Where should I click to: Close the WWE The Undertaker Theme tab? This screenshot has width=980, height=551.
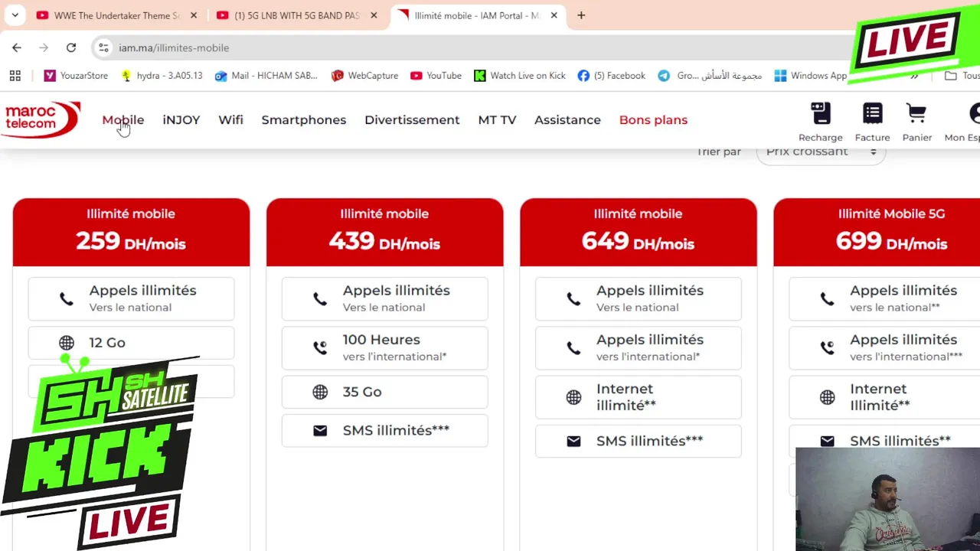tap(194, 15)
